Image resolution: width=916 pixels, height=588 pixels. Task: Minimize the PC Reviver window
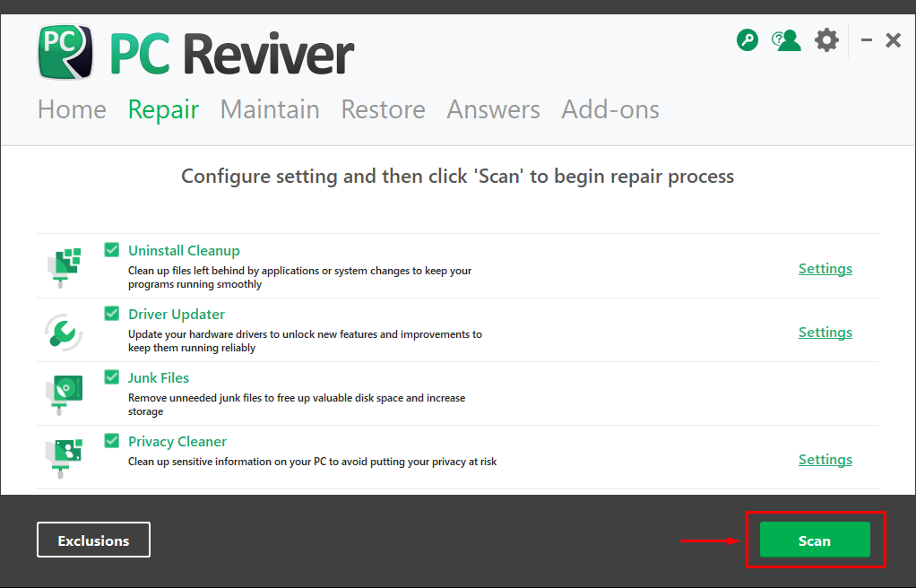pyautogui.click(x=867, y=40)
